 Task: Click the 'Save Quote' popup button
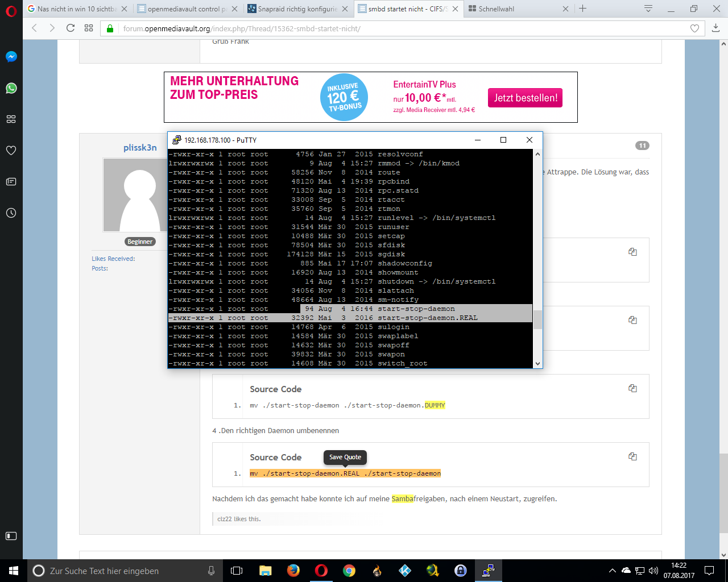345,457
